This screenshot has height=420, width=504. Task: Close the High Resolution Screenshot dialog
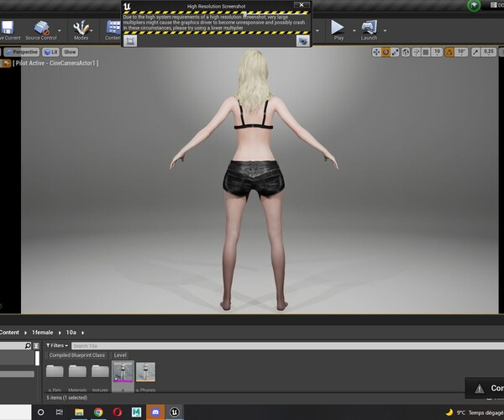click(x=302, y=5)
